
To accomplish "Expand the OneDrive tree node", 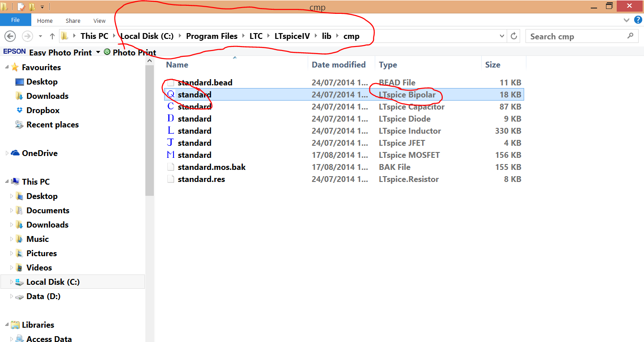I will [7, 153].
